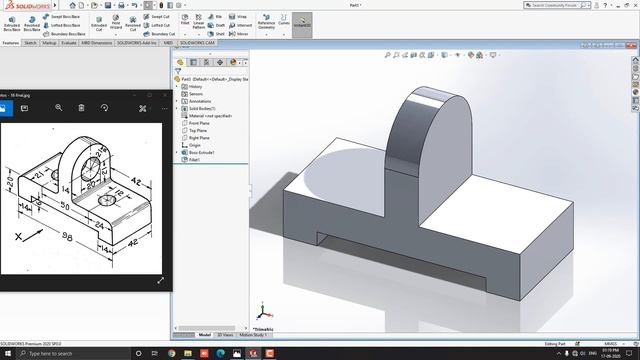Select the Mirror feature
This screenshot has width=640, height=360.
(238, 34)
